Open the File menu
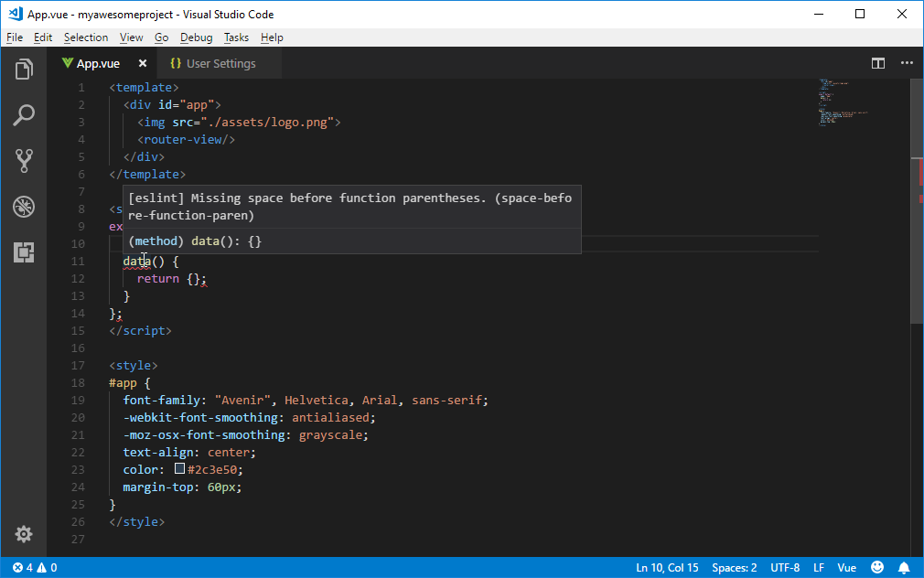924x578 pixels. [15, 37]
